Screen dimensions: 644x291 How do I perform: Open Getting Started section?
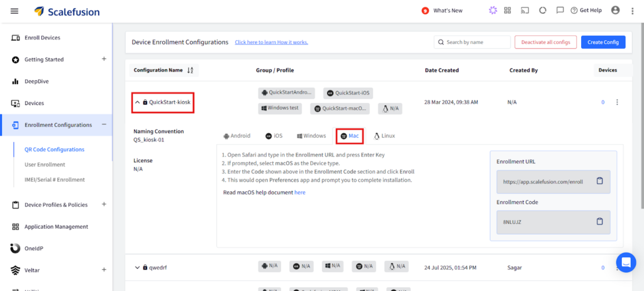point(44,60)
